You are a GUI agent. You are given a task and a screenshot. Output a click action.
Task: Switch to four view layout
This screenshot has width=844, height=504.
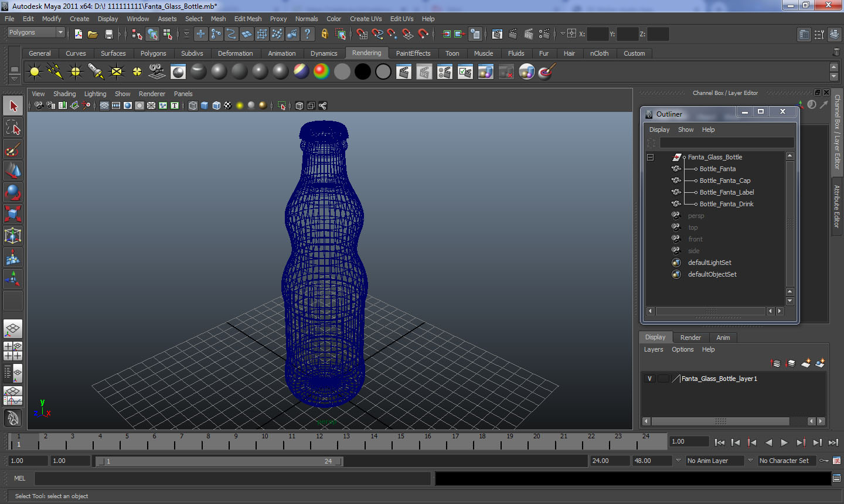(13, 350)
